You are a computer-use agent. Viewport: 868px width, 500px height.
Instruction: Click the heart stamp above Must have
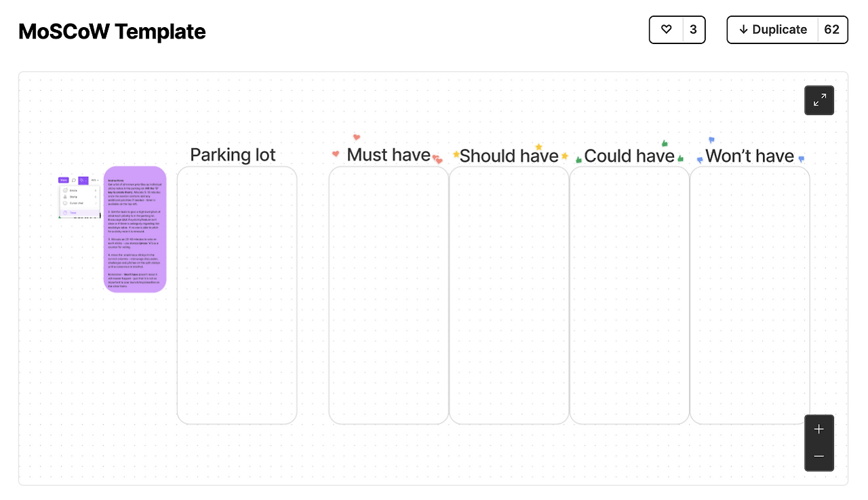(357, 138)
